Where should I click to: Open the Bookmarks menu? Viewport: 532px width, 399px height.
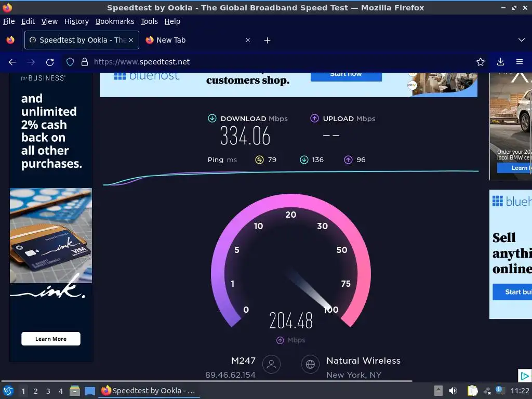pyautogui.click(x=115, y=21)
